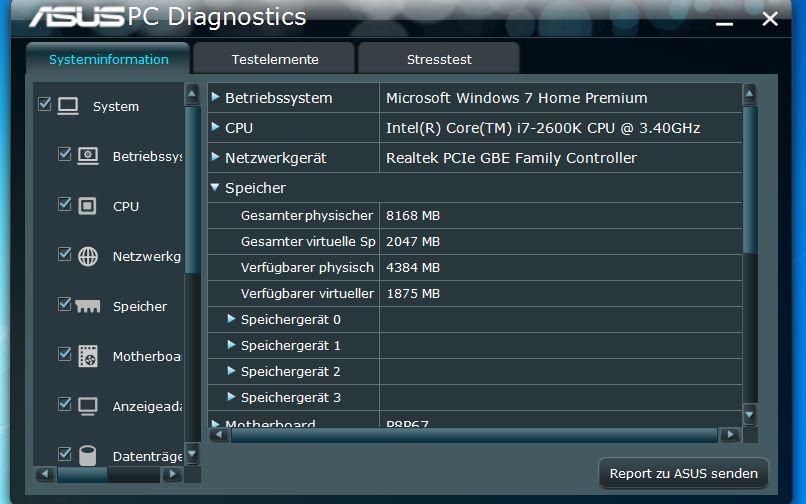Expand Speichergerät 0 entry
This screenshot has width=806, height=504.
(231, 318)
